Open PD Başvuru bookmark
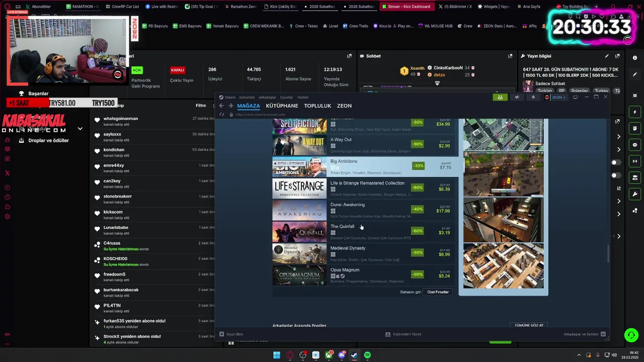 click(x=155, y=26)
